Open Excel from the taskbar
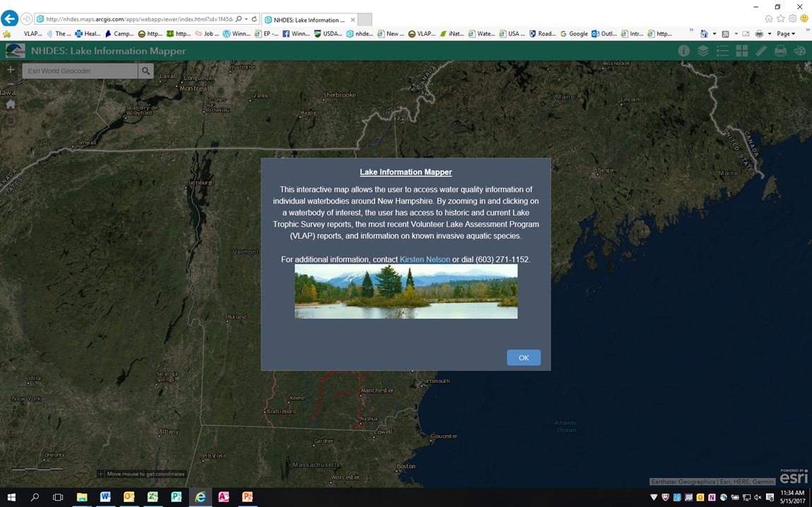 [153, 497]
